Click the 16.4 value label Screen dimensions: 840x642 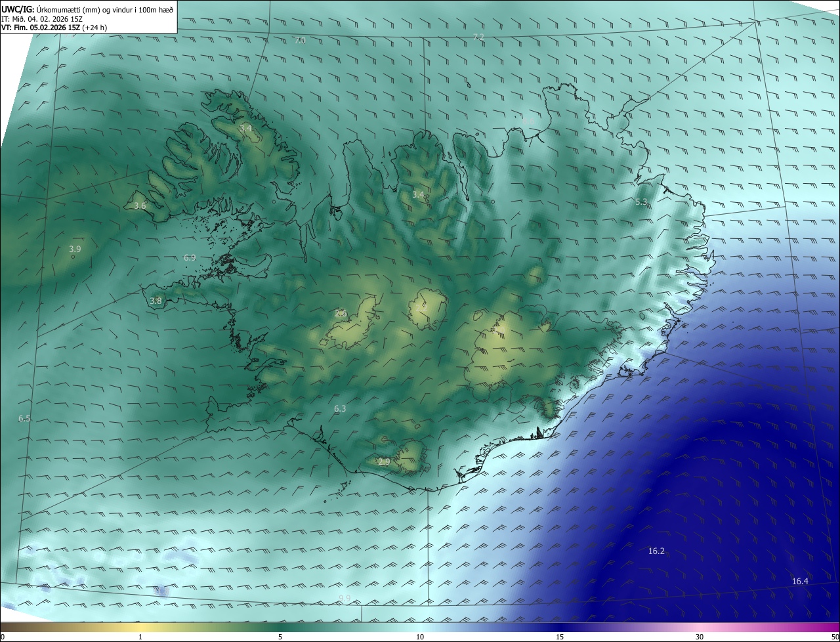point(800,581)
